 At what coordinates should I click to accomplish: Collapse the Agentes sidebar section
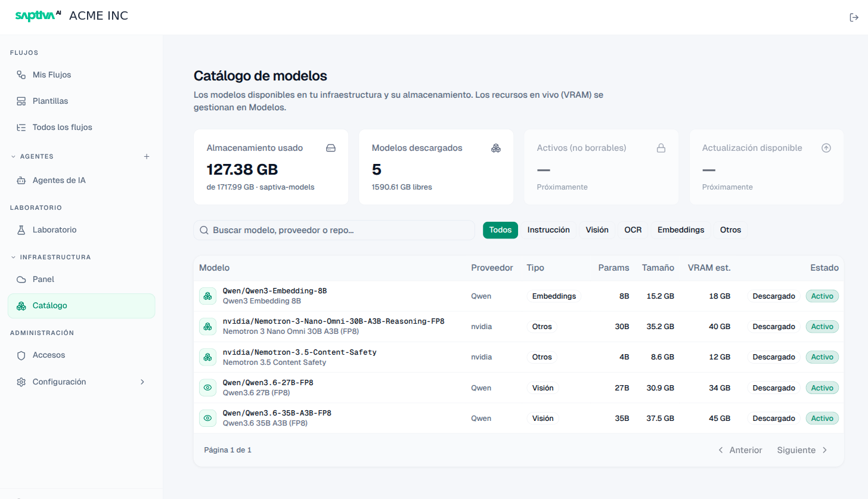(13, 157)
